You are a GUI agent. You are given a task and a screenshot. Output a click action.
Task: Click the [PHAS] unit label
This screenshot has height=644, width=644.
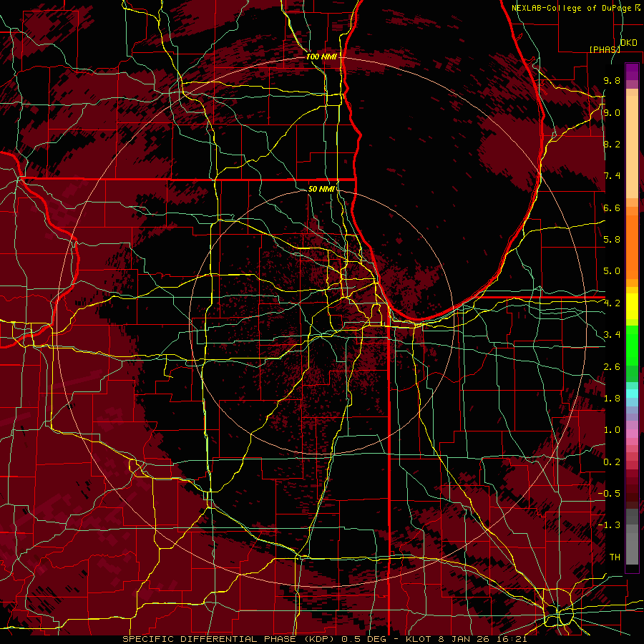[605, 49]
